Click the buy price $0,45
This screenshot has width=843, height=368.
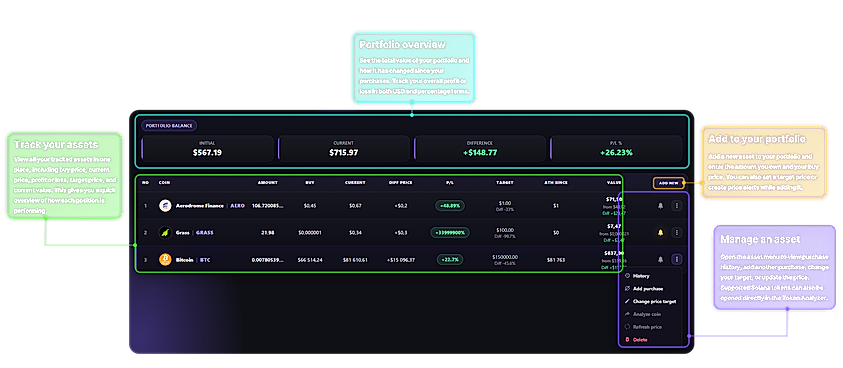[x=310, y=206]
